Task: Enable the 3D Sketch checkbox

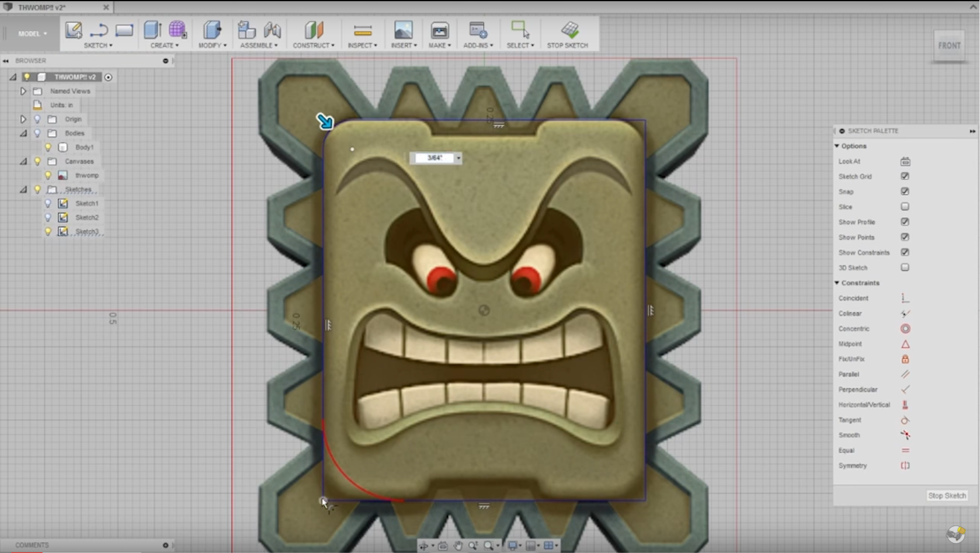Action: coord(905,267)
